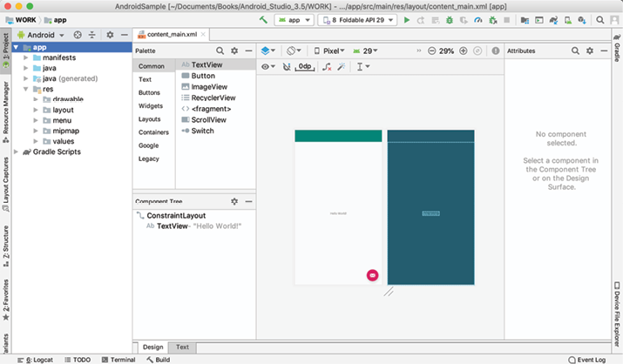623x364 pixels.
Task: Collapse the res folder arrow
Action: pyautogui.click(x=26, y=89)
